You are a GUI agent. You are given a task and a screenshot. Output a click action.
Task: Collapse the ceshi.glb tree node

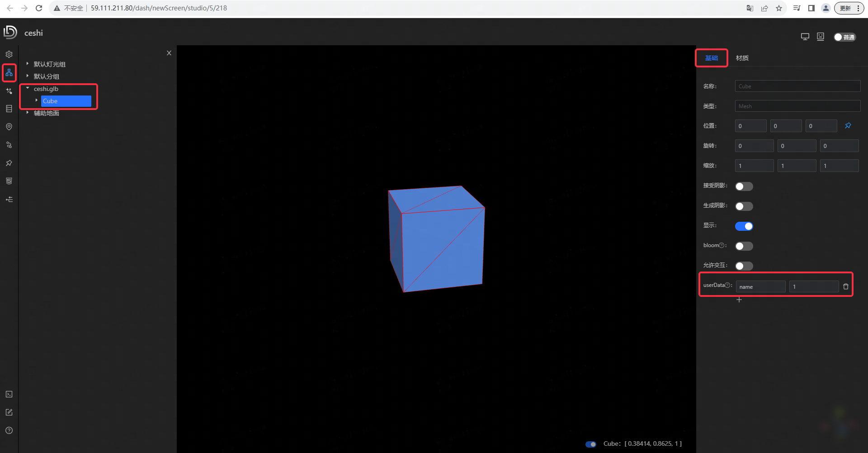pos(28,88)
